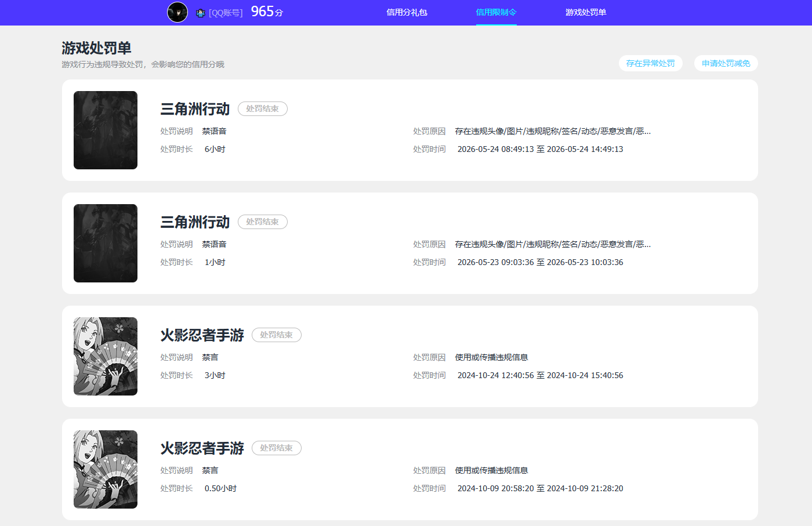Open the 三角洲行动 1小时 penalty thumbnail
This screenshot has height=526, width=812.
point(106,243)
